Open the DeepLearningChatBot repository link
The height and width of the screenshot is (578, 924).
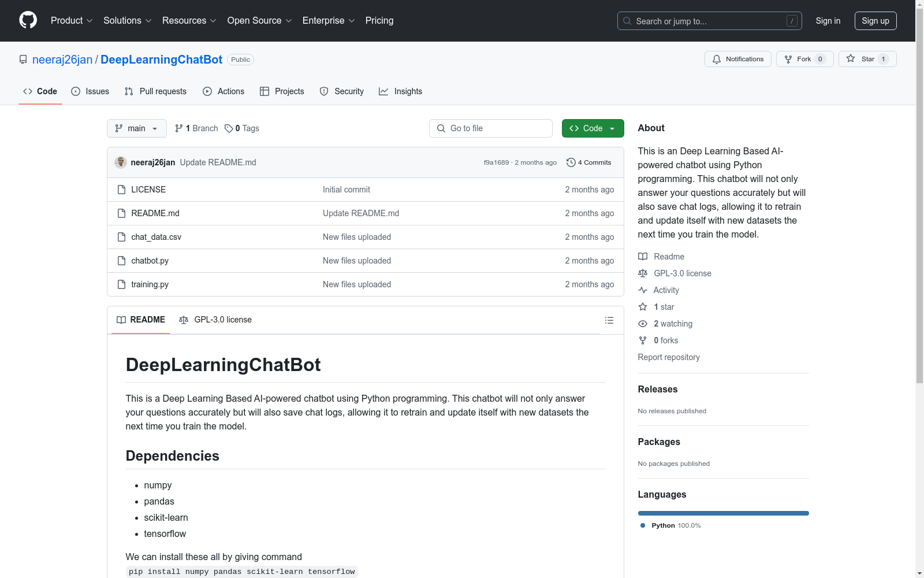click(x=161, y=60)
